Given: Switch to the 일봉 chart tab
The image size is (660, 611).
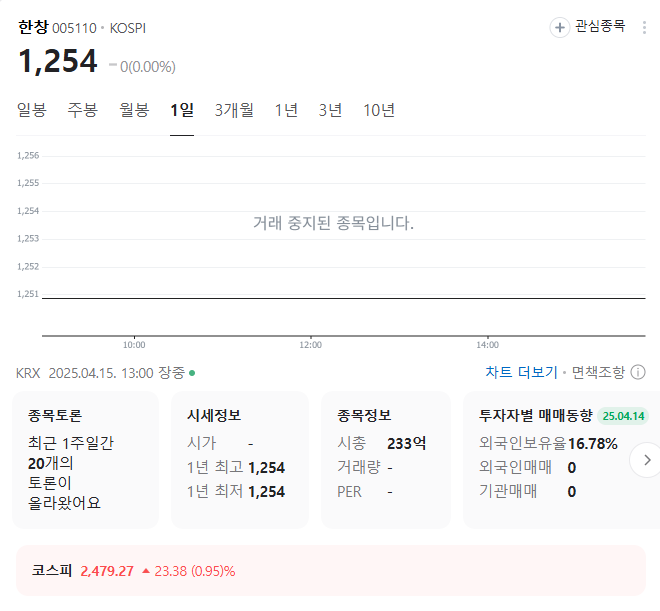Looking at the screenshot, I should coord(32,110).
